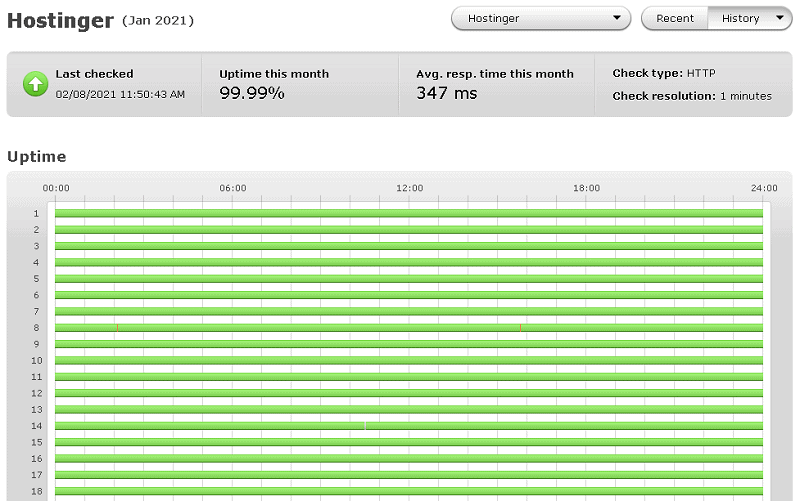Click the 06:00 time axis label
Viewport: 800px width, 501px height.
click(x=233, y=188)
